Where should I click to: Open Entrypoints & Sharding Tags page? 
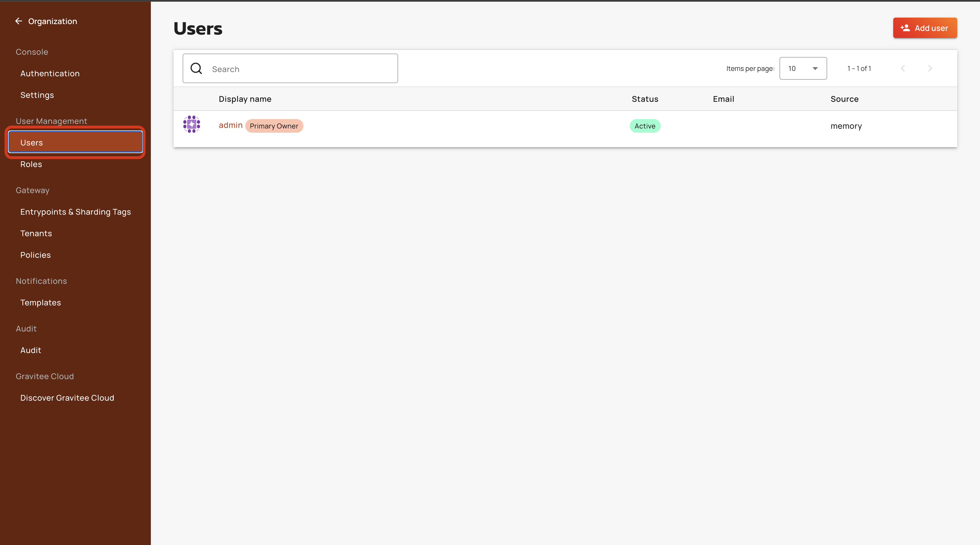[x=75, y=212]
